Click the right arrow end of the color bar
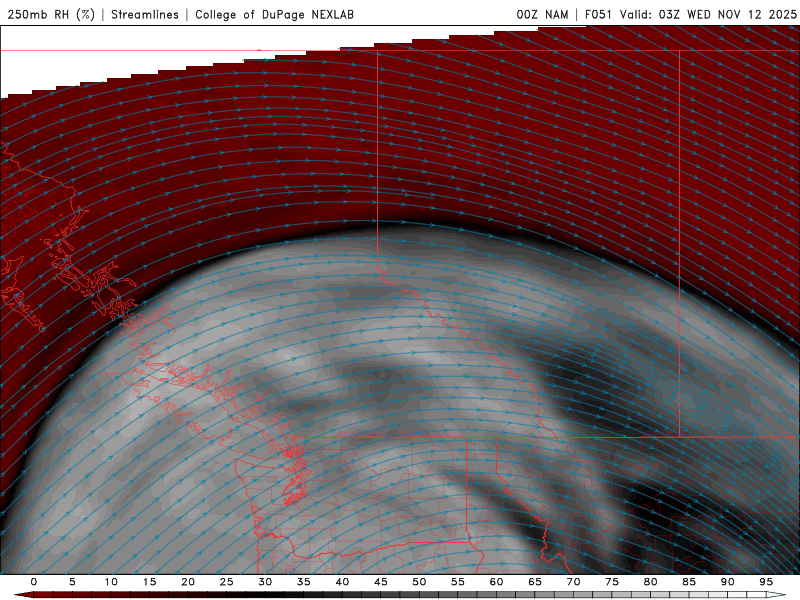 (x=777, y=595)
